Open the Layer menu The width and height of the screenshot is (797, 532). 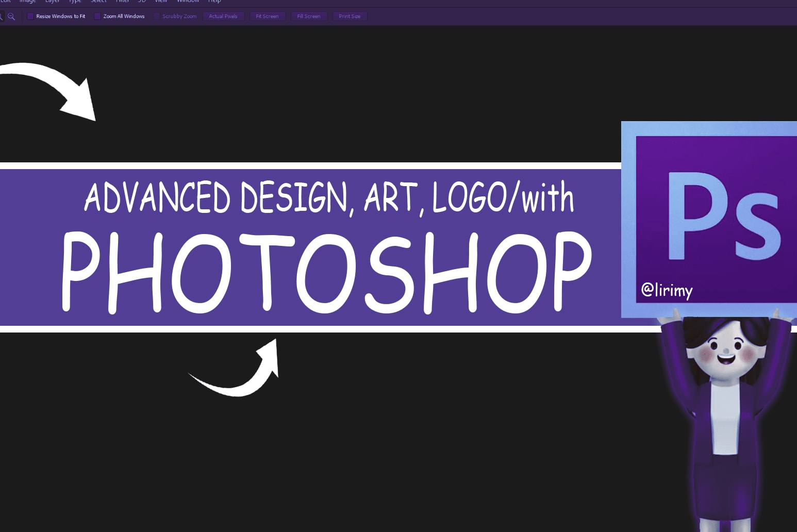53,2
